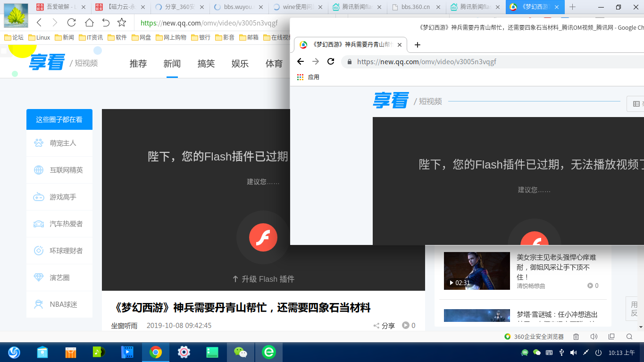
Task: Click the 享看 logo in Chrome window
Action: click(x=390, y=100)
